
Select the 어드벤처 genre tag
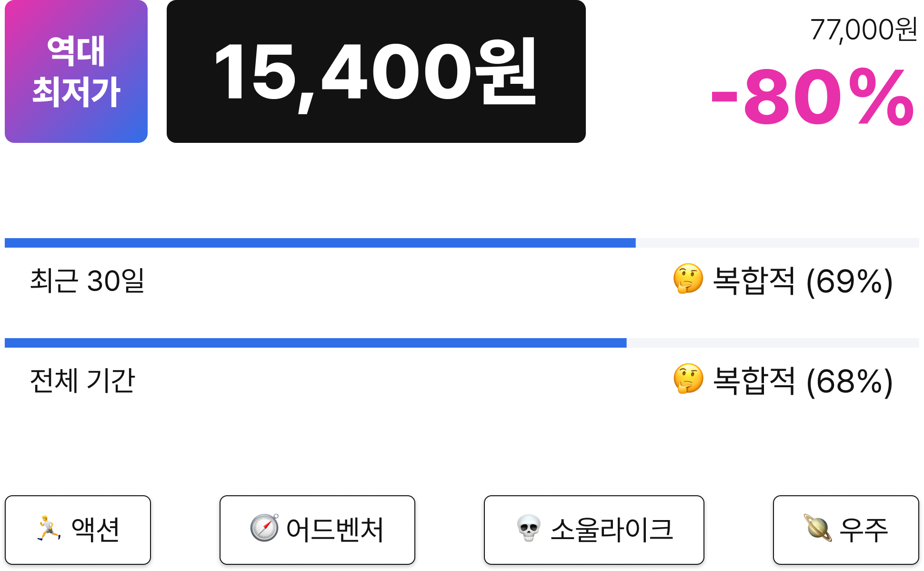[317, 530]
